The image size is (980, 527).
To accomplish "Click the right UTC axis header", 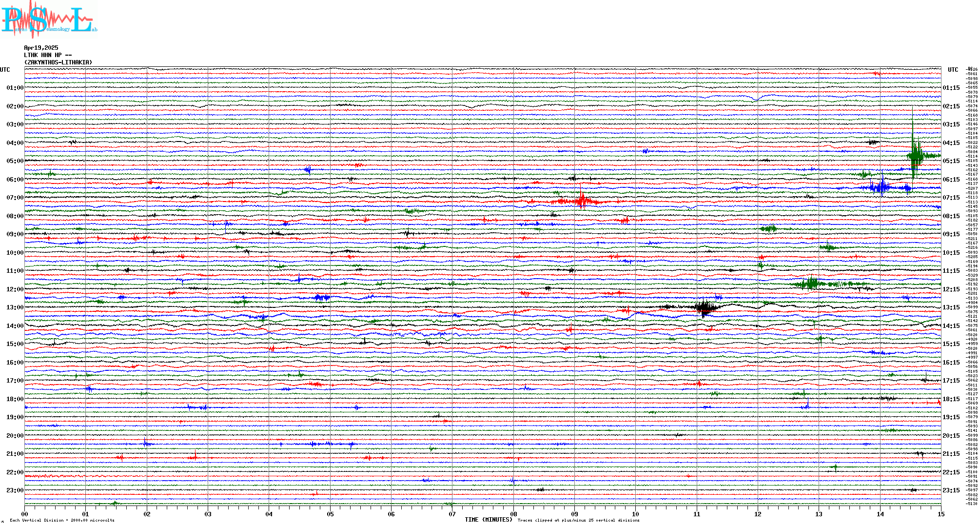I will pos(953,70).
